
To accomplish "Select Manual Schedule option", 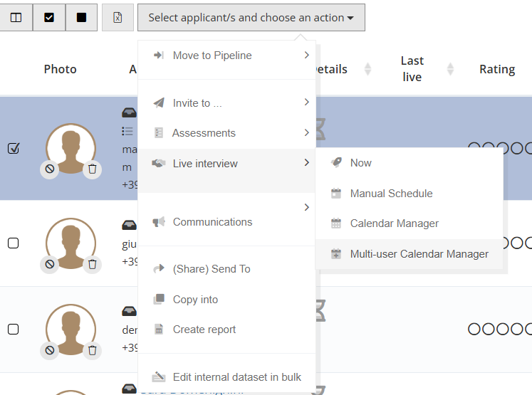I will pos(410,194).
